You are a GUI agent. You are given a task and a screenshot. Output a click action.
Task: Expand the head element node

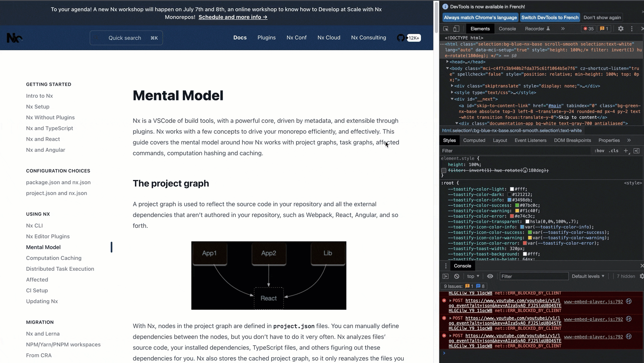448,62
